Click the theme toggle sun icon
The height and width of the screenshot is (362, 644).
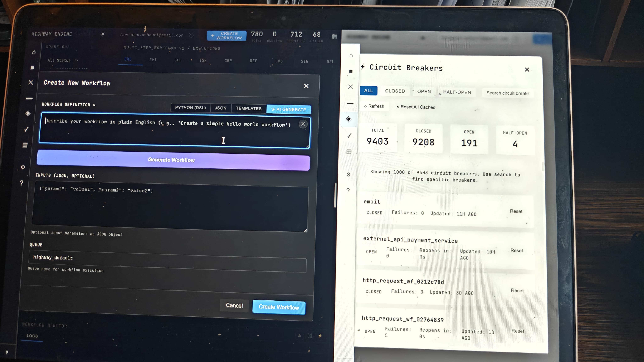click(x=103, y=34)
